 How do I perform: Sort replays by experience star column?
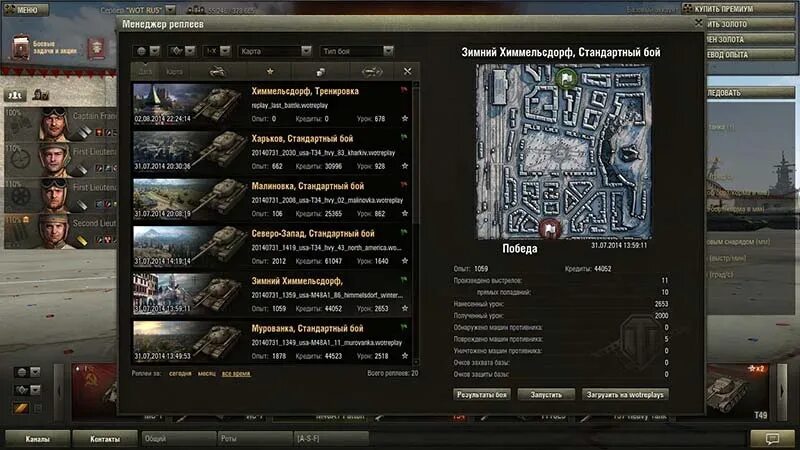tap(270, 72)
